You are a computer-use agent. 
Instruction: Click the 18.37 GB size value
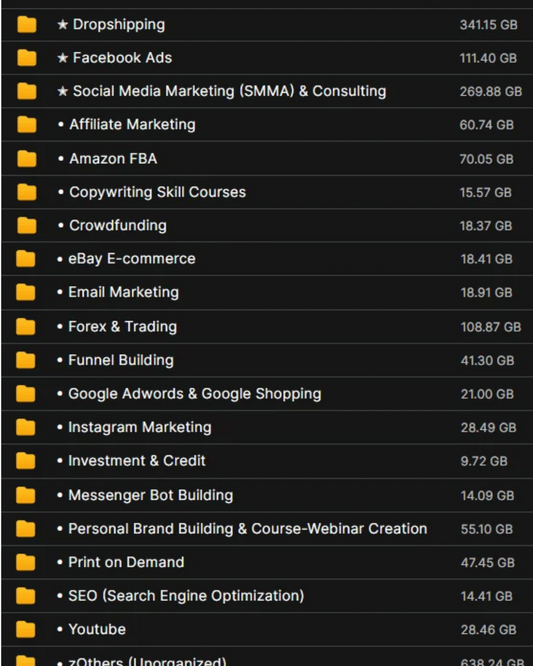coord(486,226)
